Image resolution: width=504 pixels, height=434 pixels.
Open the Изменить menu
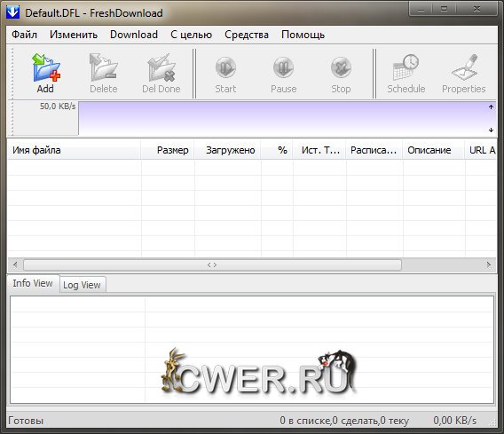pos(74,35)
